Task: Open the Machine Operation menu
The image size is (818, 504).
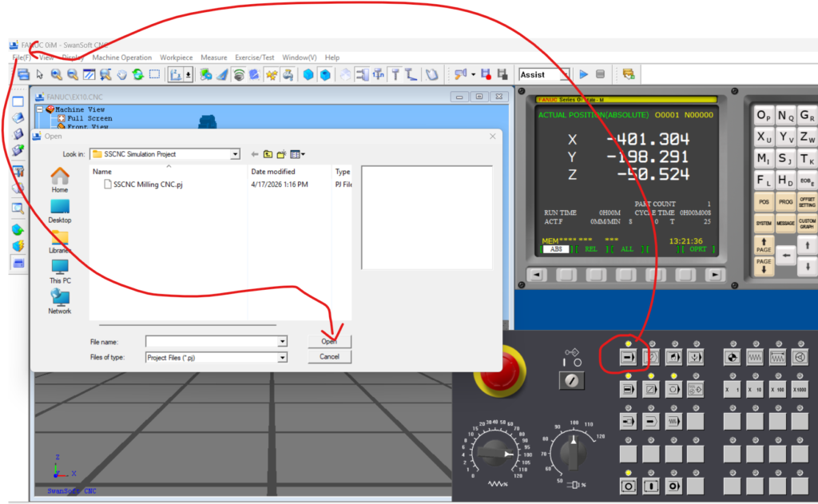Action: (x=121, y=58)
